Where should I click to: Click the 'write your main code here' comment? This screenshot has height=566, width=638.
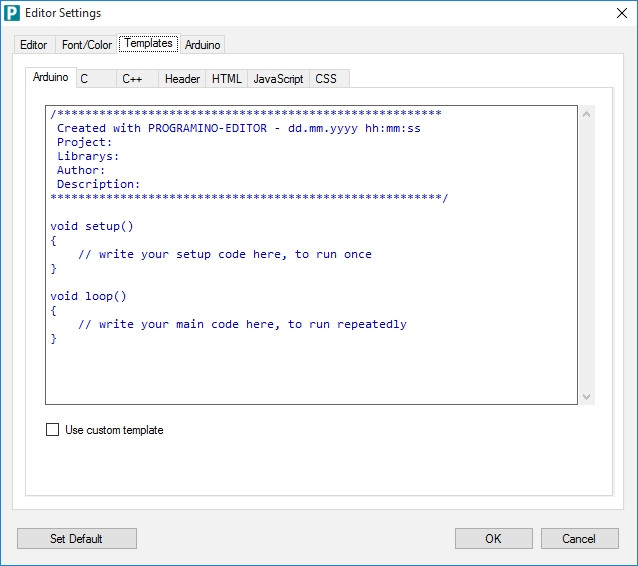coord(242,324)
